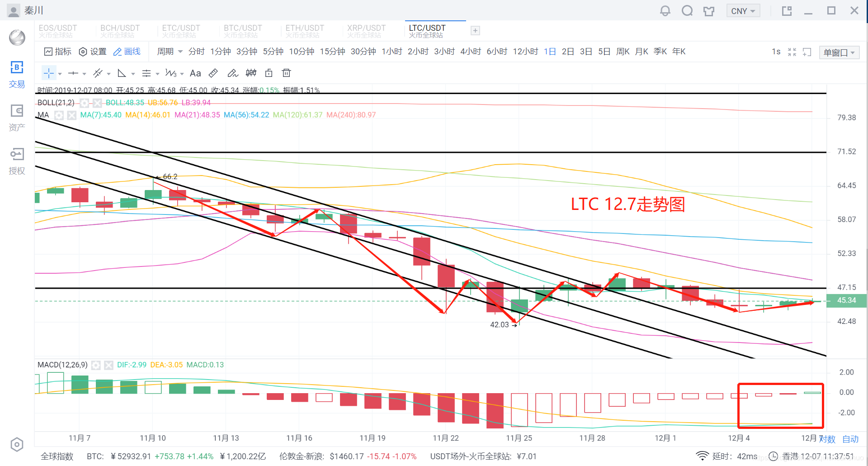Select the parallel channel drawing tool
Viewport: 868px width, 466px height.
click(98, 73)
